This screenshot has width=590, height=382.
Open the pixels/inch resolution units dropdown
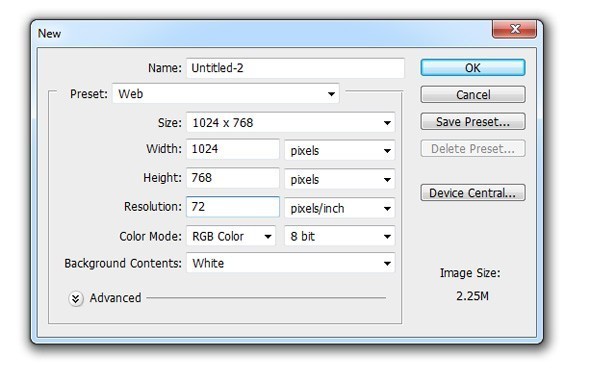(x=340, y=208)
